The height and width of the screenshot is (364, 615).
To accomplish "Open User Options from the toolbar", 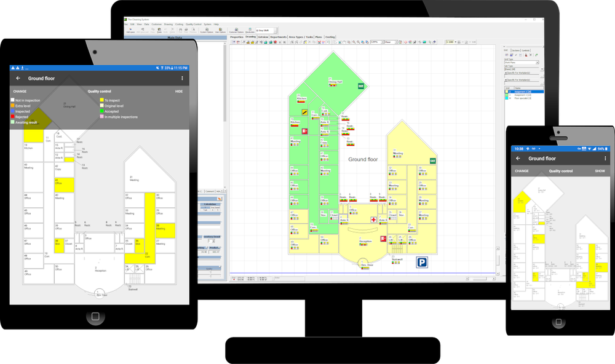I will [x=220, y=30].
